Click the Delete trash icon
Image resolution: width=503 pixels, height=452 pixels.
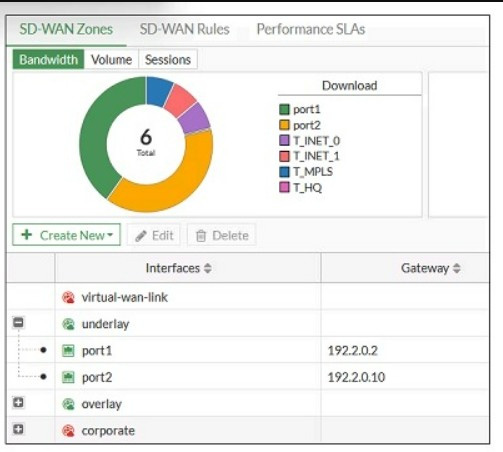pos(201,236)
